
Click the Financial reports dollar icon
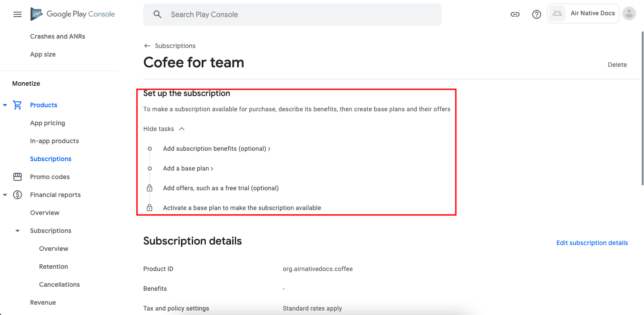coord(18,195)
